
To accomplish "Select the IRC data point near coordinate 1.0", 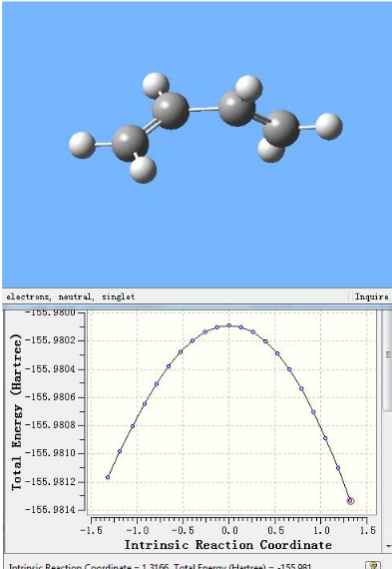I will [325, 438].
